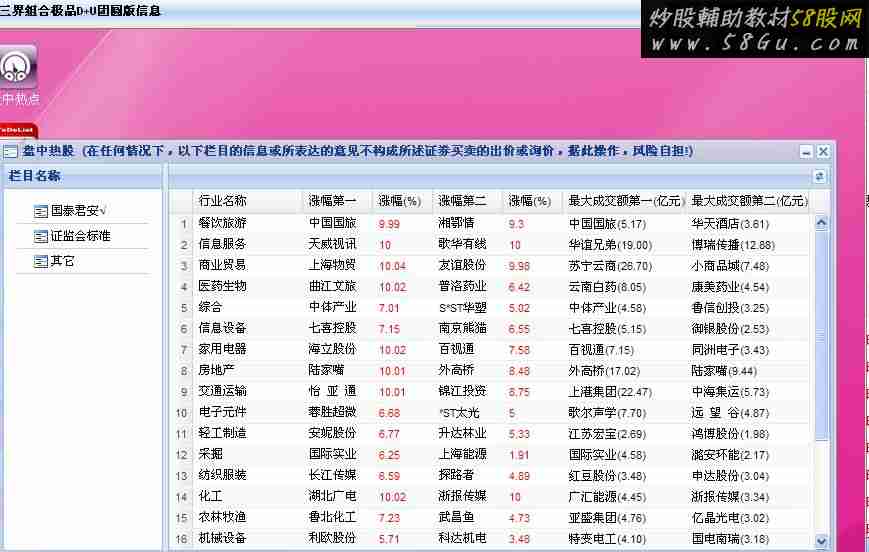This screenshot has height=552, width=869.
Task: Minimize the 盘中热股 panel
Action: coord(806,151)
